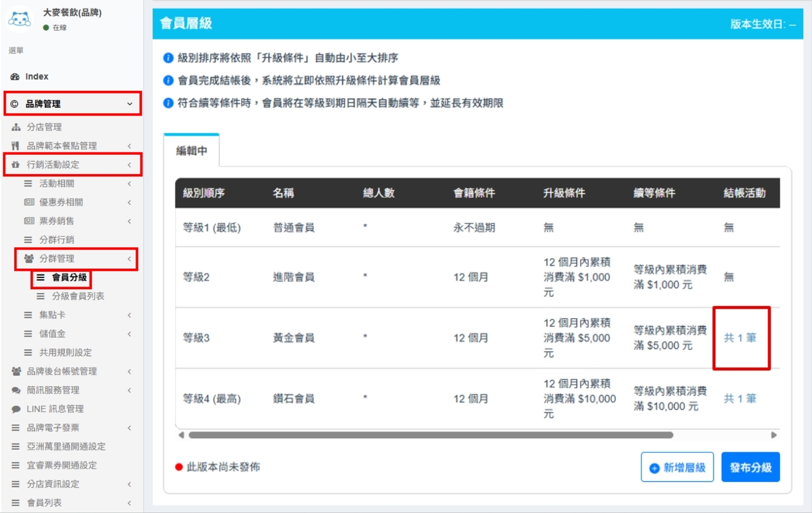Expand the 集點卡 submenu arrow
Screen dimensions: 812x513
tap(129, 315)
